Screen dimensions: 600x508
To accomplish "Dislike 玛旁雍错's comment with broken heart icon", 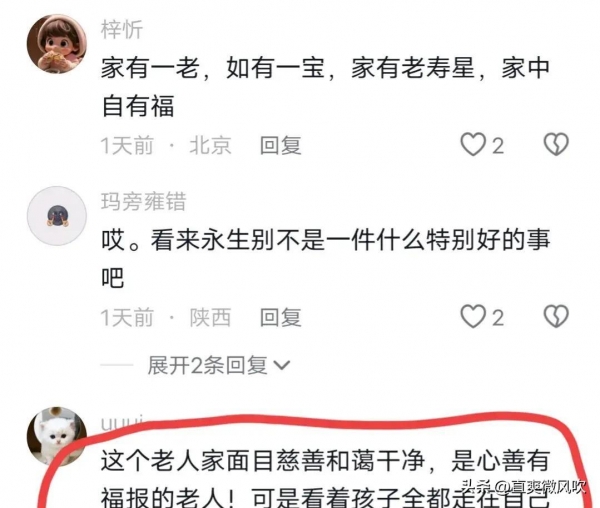I will coord(556,317).
